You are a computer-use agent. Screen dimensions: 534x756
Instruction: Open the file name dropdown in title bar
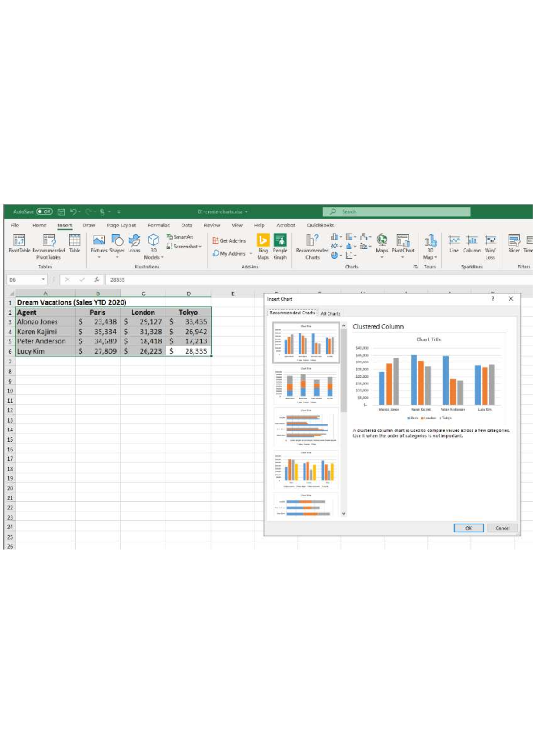[246, 212]
